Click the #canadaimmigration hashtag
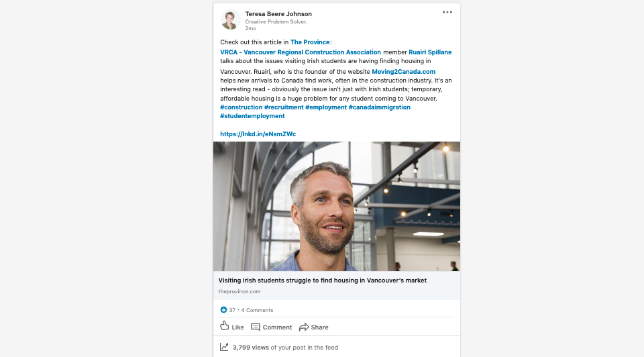Screen dimensions: 644x357 [380, 107]
